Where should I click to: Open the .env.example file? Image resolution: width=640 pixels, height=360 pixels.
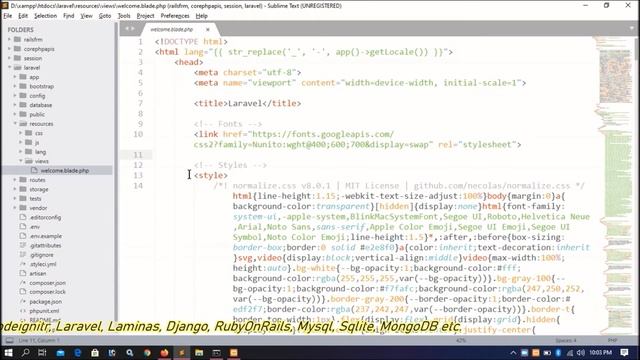[45, 236]
